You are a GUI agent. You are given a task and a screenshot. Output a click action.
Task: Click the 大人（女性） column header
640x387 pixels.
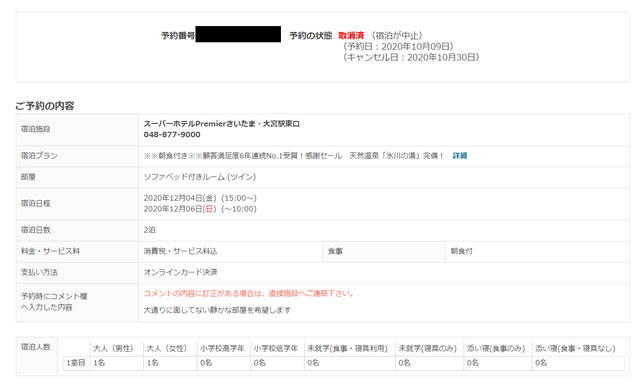click(167, 349)
